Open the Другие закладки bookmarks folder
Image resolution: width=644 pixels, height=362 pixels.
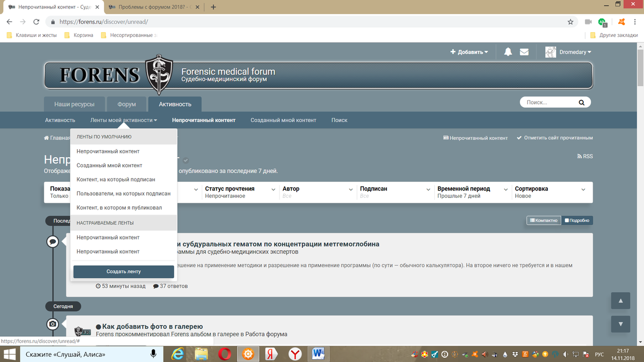coord(615,35)
